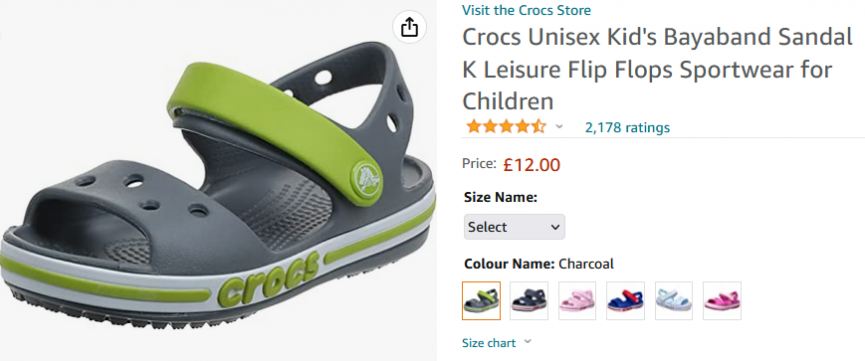Pick the ice blue sandal swatch
Screen dimensions: 865x361
pyautogui.click(x=674, y=301)
